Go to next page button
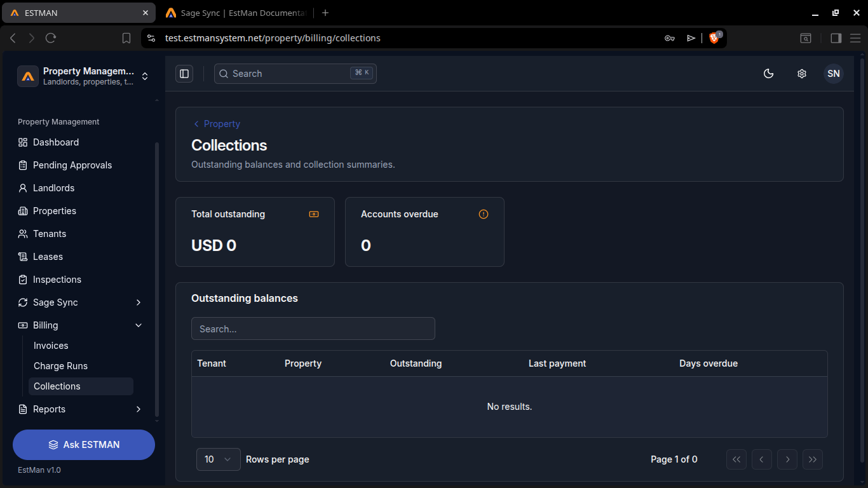Viewport: 868px width, 488px height. [787, 459]
